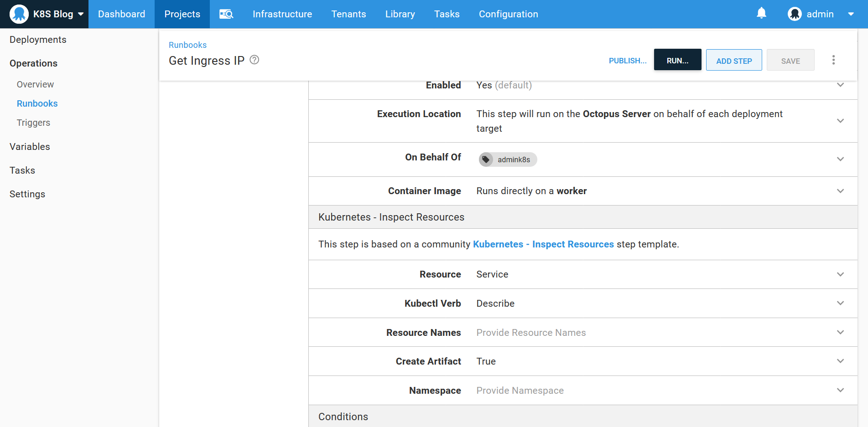Expand the Container Image row
This screenshot has width=868, height=427.
tap(840, 191)
